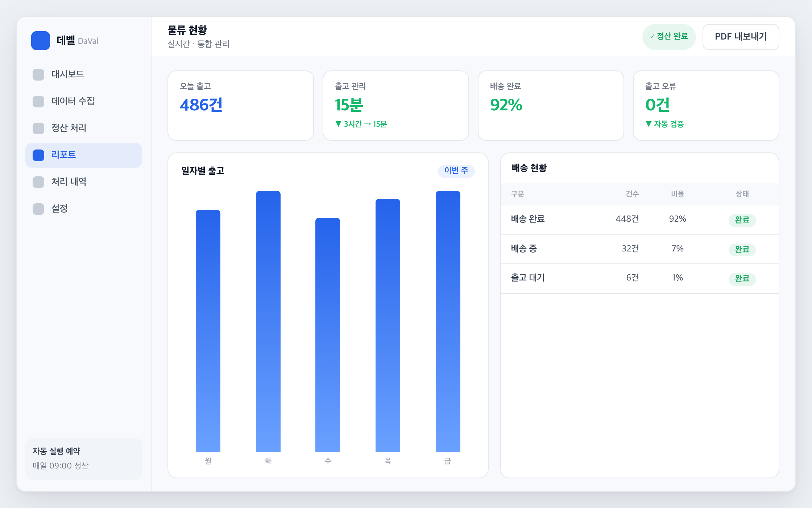Click the ▼ 3시간 → 15분 trend text
The image size is (812, 508).
[x=361, y=124]
